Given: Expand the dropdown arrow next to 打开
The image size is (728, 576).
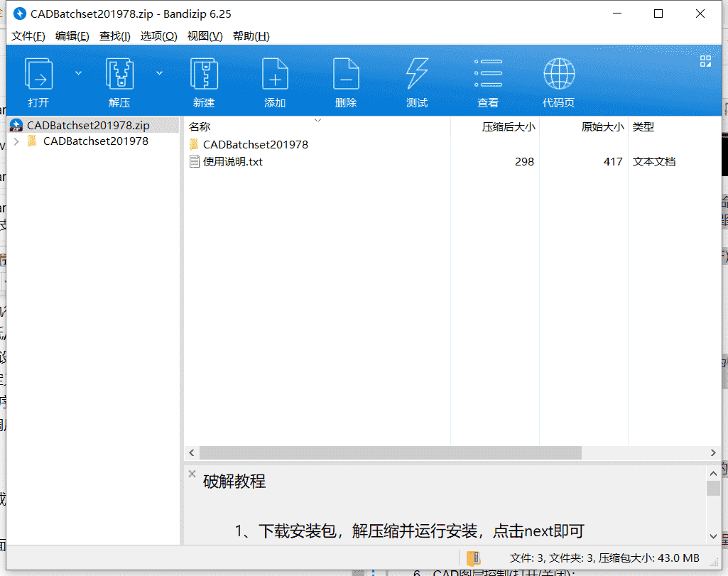Looking at the screenshot, I should pyautogui.click(x=78, y=73).
